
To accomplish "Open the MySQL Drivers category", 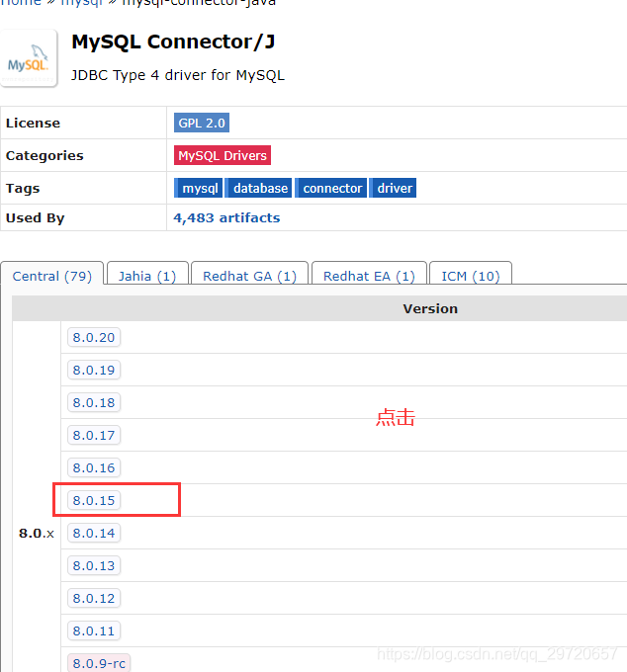I will (223, 155).
